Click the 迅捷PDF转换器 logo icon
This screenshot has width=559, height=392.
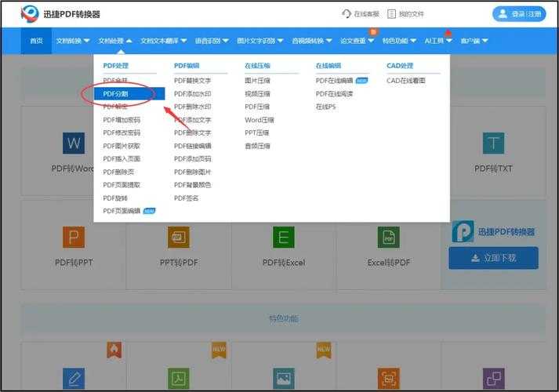pyautogui.click(x=29, y=13)
